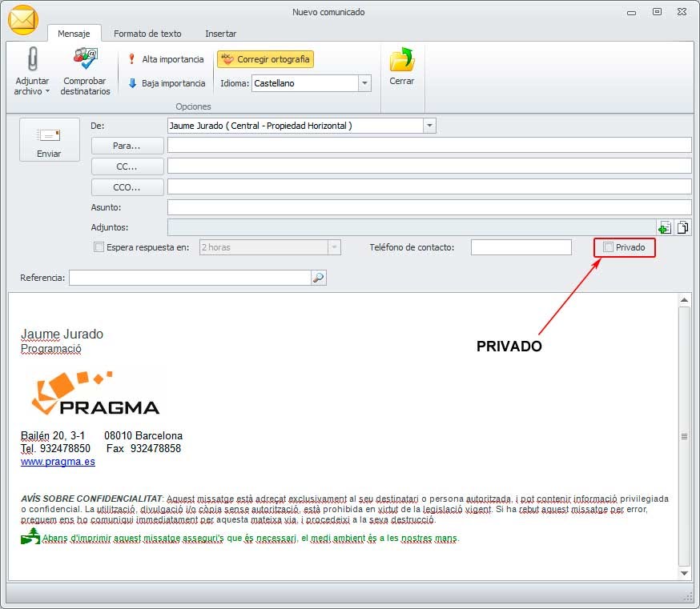Enable Espera respuesta en checkbox

click(x=99, y=247)
